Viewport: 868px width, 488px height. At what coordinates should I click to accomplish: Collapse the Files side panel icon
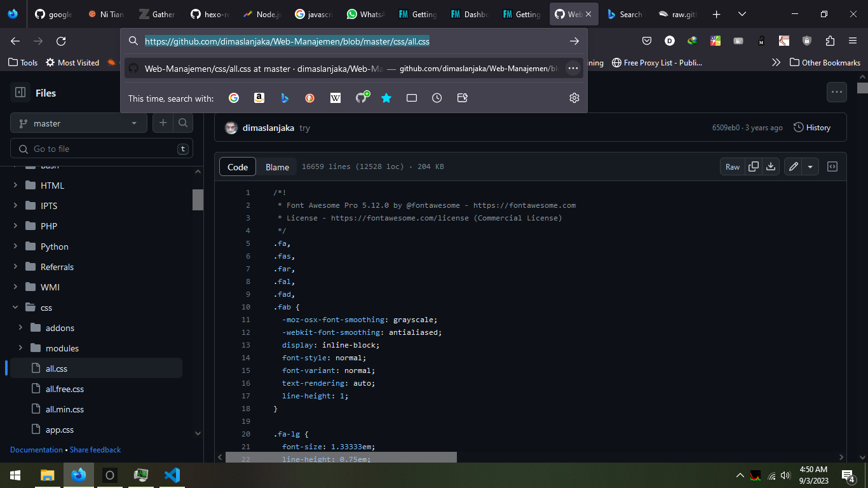(20, 93)
